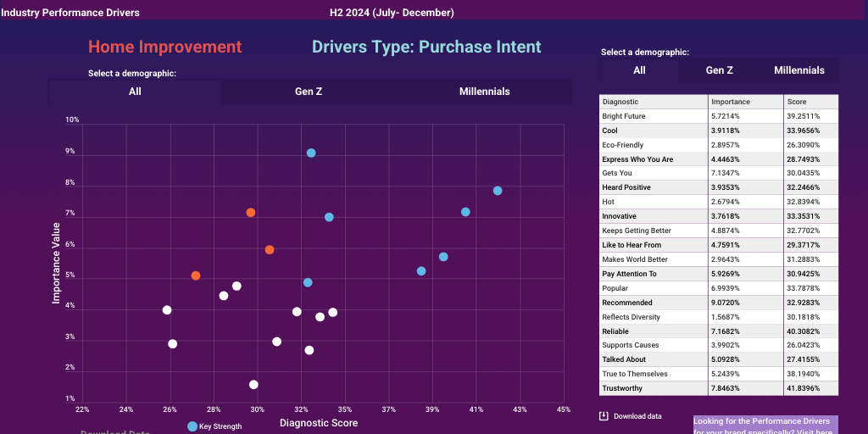Click the Drivers Type: Purchase Intent heading

(426, 47)
